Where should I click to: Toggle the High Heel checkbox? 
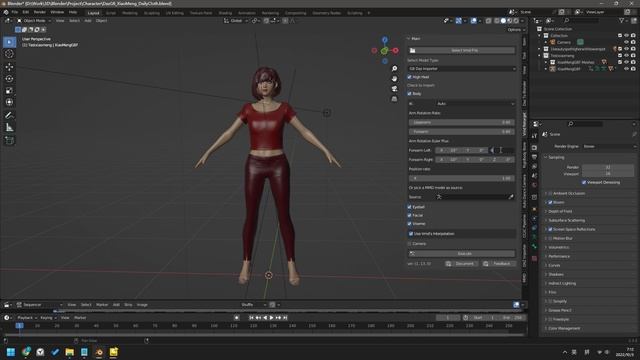pyautogui.click(x=409, y=77)
